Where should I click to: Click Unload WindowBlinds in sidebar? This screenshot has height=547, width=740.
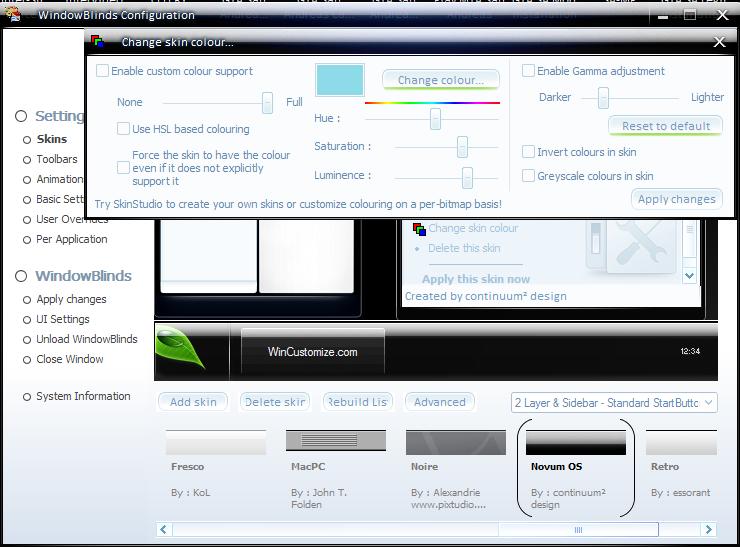pyautogui.click(x=80, y=339)
